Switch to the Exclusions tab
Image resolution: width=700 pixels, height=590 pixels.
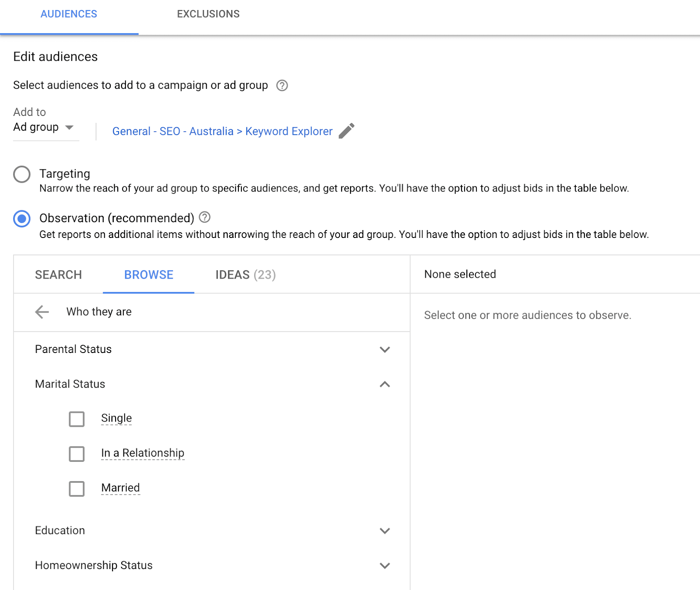point(208,14)
